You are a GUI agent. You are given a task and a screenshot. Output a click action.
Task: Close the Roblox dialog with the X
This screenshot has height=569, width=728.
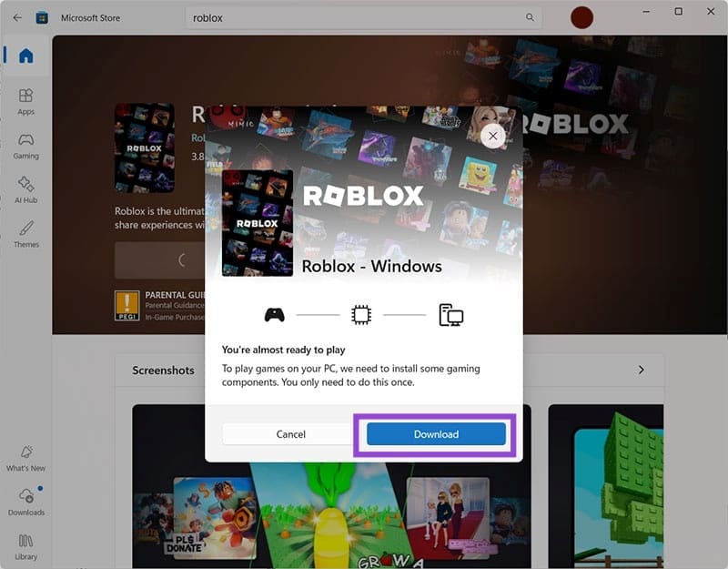492,136
